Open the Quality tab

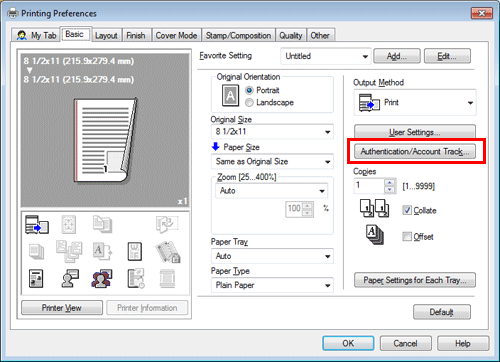[291, 35]
